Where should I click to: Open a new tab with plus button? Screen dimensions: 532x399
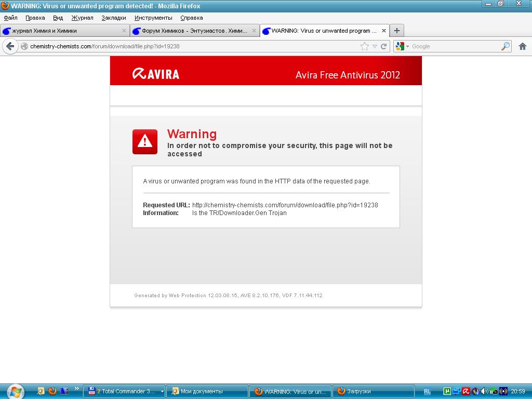coord(396,31)
